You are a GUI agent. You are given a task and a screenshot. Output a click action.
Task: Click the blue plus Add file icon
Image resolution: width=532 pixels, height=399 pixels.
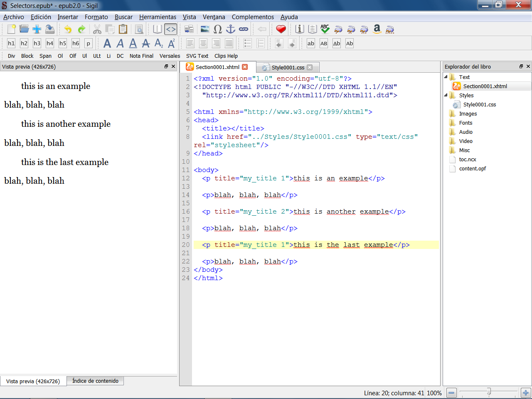37,29
